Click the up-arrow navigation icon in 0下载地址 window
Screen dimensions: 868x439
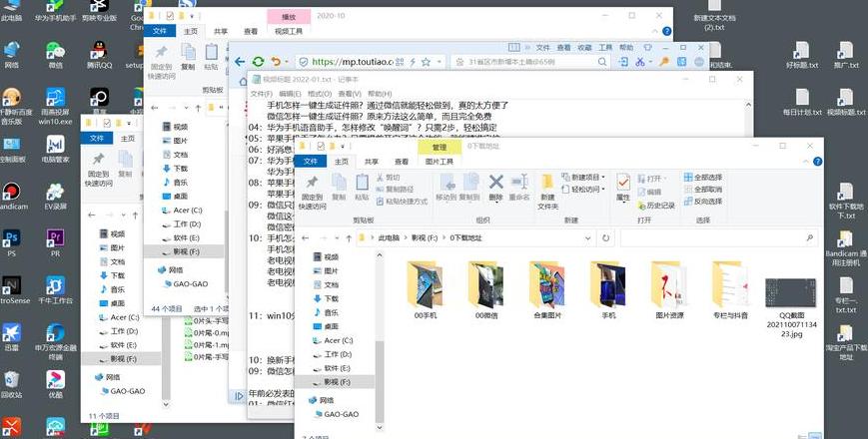tap(349, 238)
